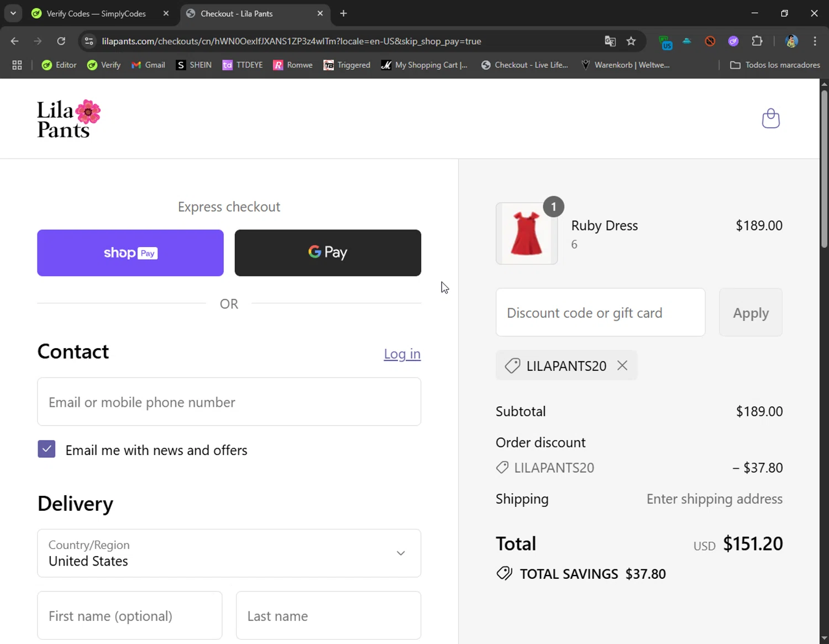Click the page vertical scrollbar

pos(824,168)
